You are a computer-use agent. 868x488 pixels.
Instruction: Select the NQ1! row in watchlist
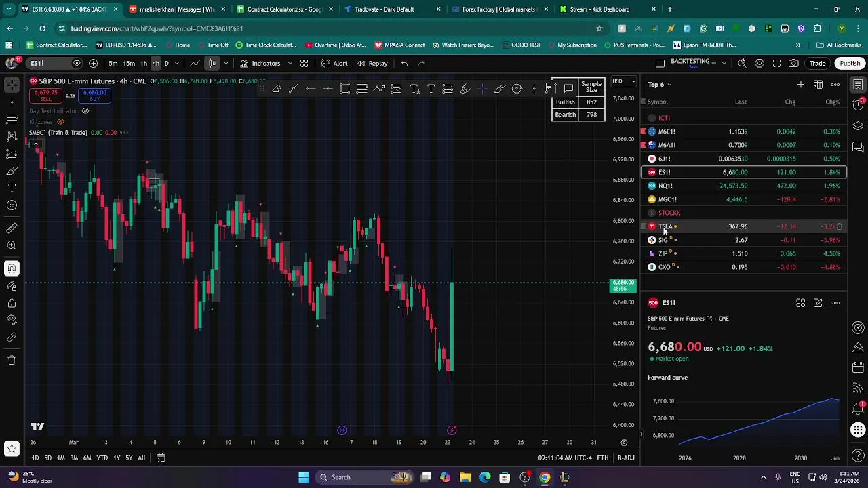pos(743,186)
